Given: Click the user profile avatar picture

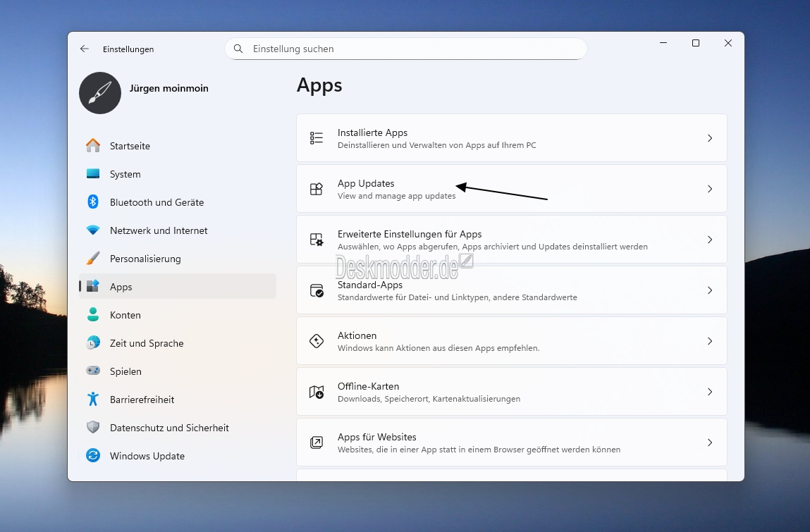Looking at the screenshot, I should tap(100, 93).
